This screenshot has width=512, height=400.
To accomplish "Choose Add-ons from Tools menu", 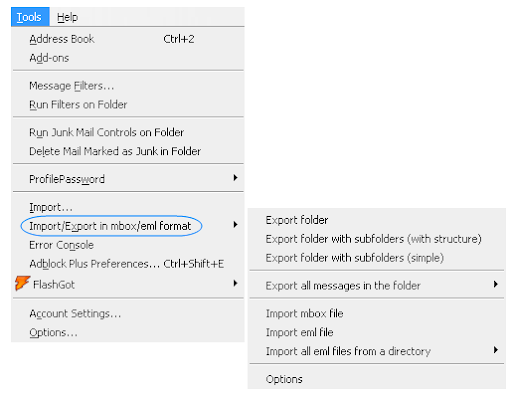I will (128, 58).
